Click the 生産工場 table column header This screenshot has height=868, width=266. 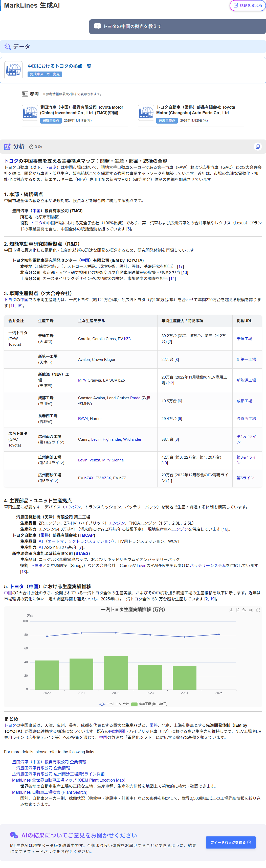[x=46, y=321]
